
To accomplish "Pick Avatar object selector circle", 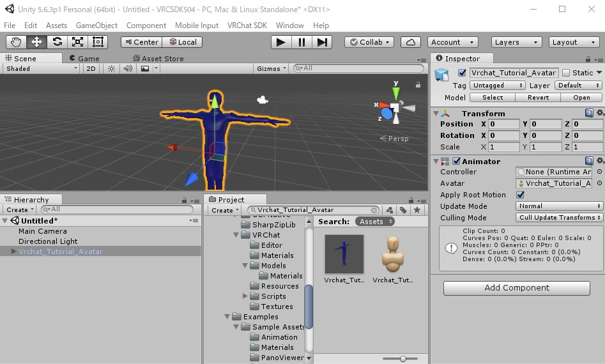I will 600,183.
